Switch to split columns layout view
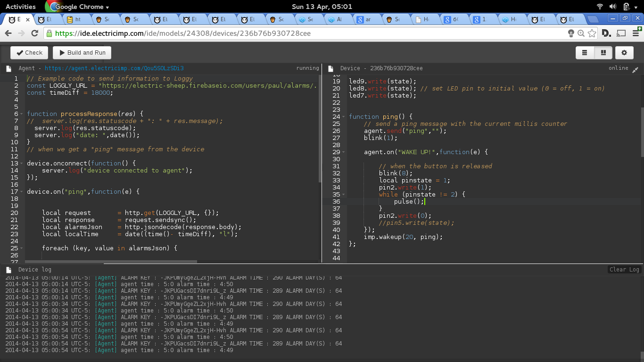Viewport: 644px width, 362px height. coord(603,53)
